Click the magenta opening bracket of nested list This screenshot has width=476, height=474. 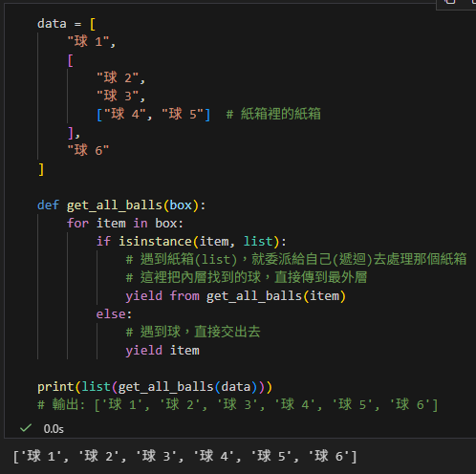71,60
